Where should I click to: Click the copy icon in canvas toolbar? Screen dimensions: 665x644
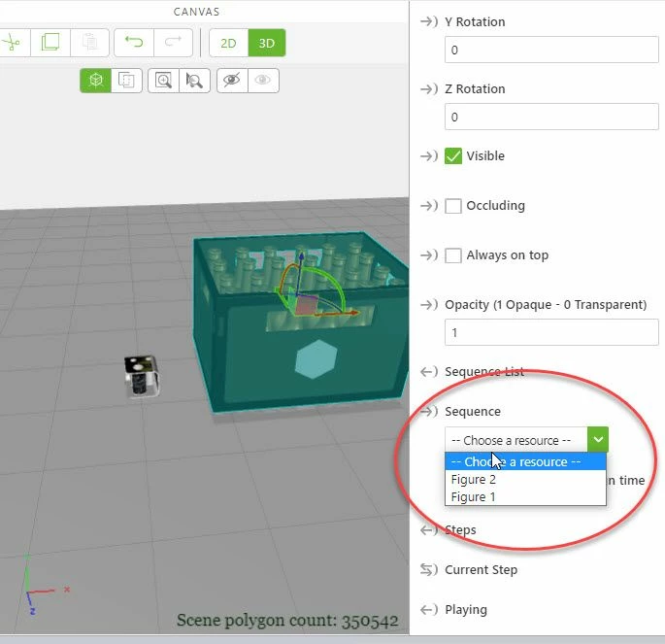pos(50,43)
